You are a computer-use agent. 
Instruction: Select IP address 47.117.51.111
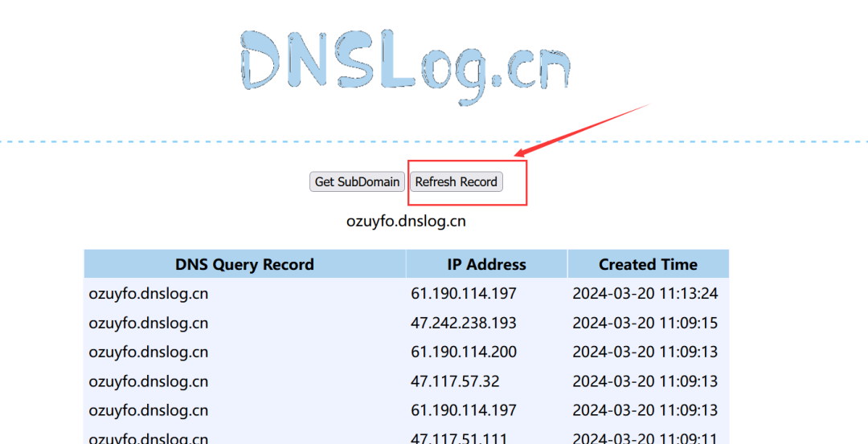(460, 438)
